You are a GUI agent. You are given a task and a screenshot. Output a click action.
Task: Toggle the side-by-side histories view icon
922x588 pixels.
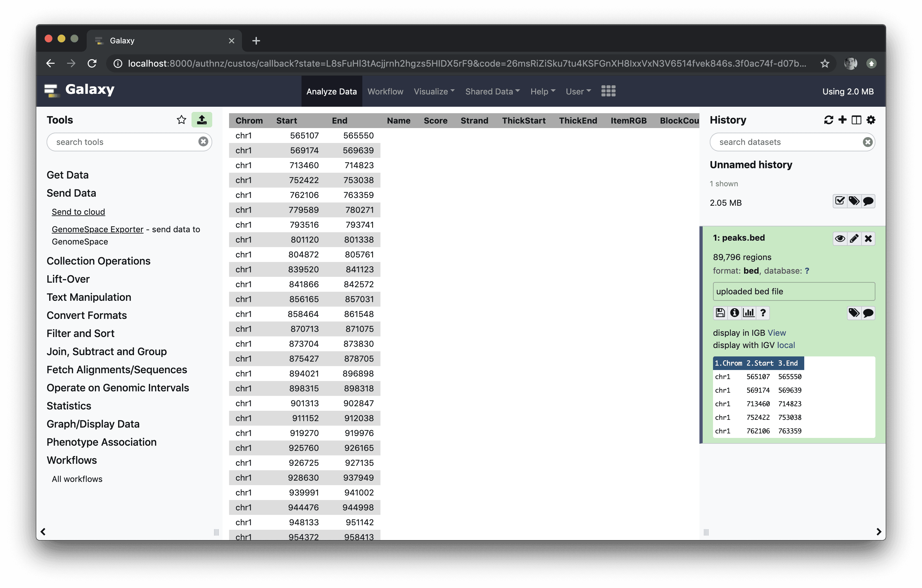pos(857,120)
